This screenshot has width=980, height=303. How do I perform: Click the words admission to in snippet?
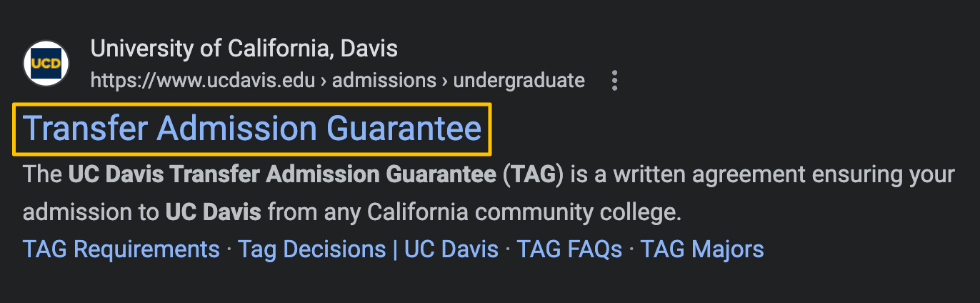91,212
